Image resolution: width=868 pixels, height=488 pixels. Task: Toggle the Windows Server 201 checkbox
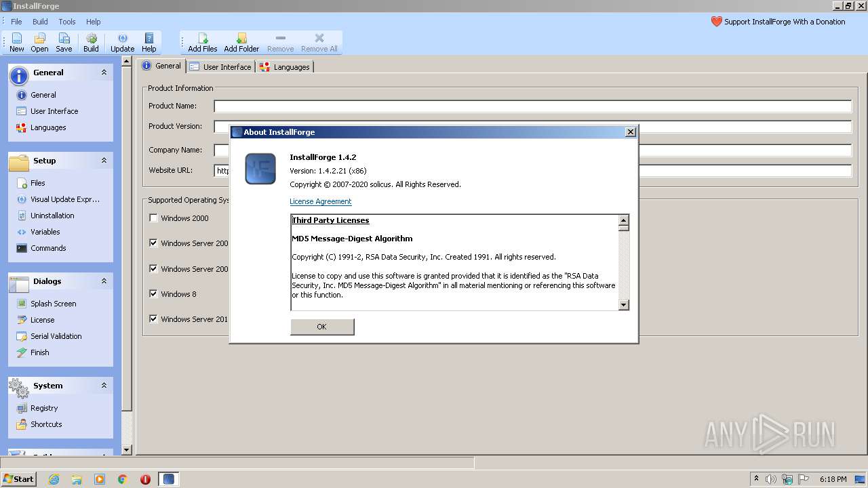[153, 319]
